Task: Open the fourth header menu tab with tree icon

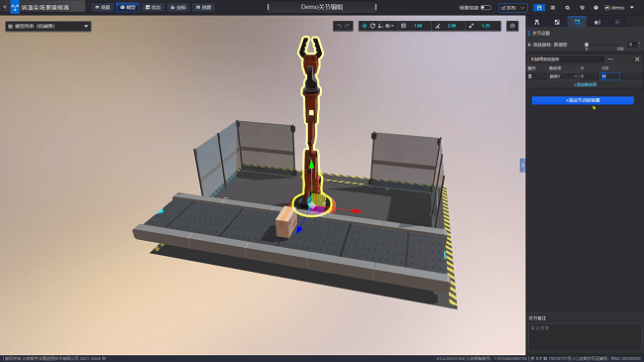Action: (x=178, y=7)
